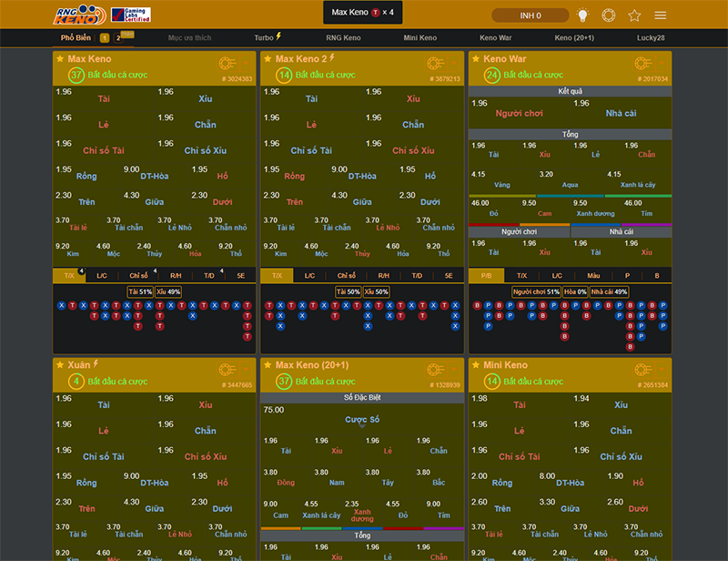Bet on Vàng color in Keno War
728x561 pixels.
coord(502,184)
